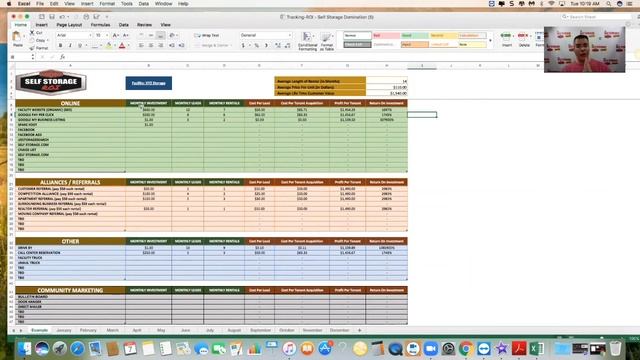The width and height of the screenshot is (640, 360).
Task: Click the Cut scissors icon
Action: click(32, 32)
